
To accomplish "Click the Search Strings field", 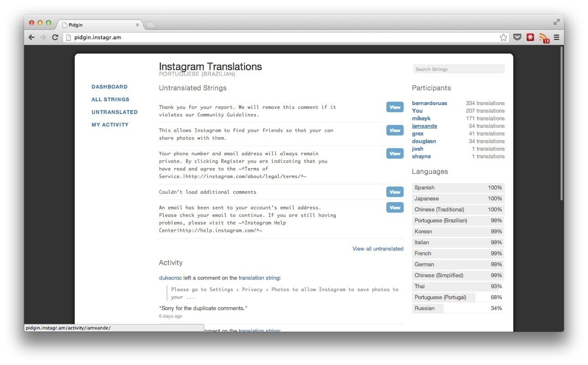I will tap(459, 69).
